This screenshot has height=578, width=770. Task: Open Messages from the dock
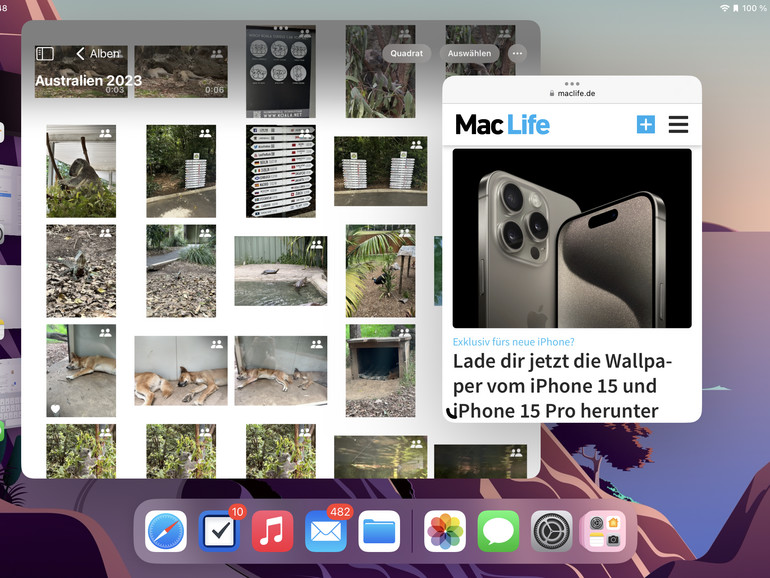pos(498,531)
